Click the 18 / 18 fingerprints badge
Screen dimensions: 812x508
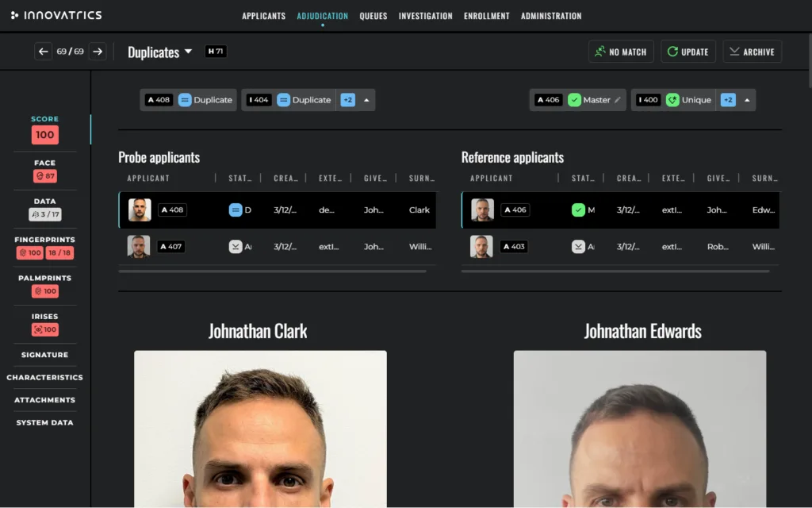(59, 253)
